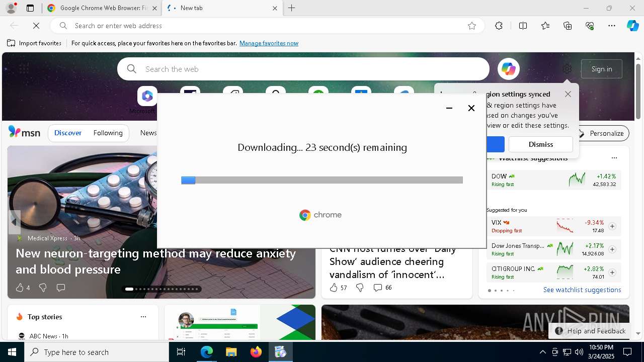The width and height of the screenshot is (644, 362).
Task: Open the DOW stock row
Action: pos(553,180)
